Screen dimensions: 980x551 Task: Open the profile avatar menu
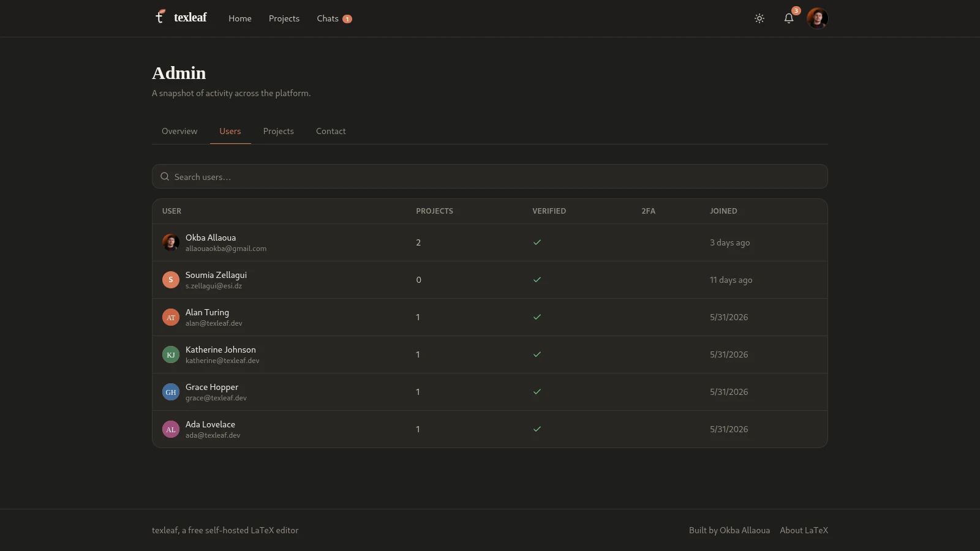(x=817, y=18)
